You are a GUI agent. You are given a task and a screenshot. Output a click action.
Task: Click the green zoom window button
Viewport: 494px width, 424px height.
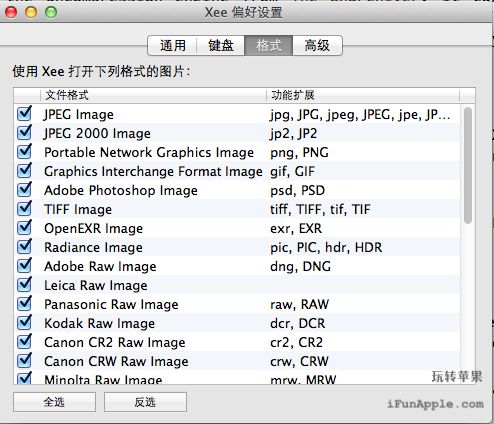pos(51,13)
